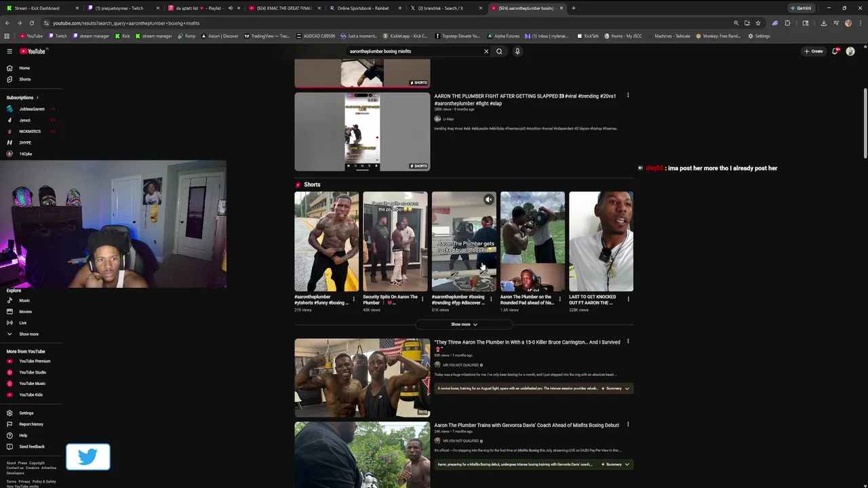Open the Alpha Futures bookmark
The width and height of the screenshot is (868, 488).
point(503,36)
